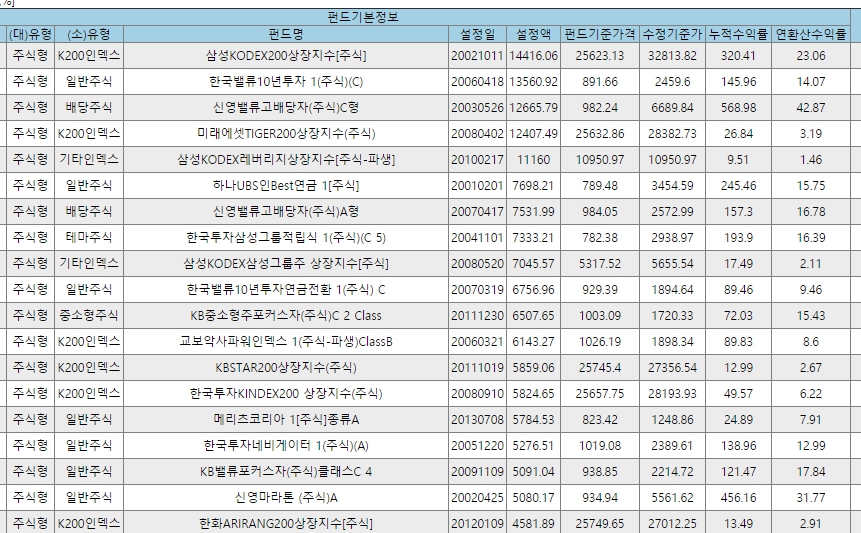Select fund KB밸류포커스자(주식)클래스C 4
861x533 pixels.
(x=286, y=472)
